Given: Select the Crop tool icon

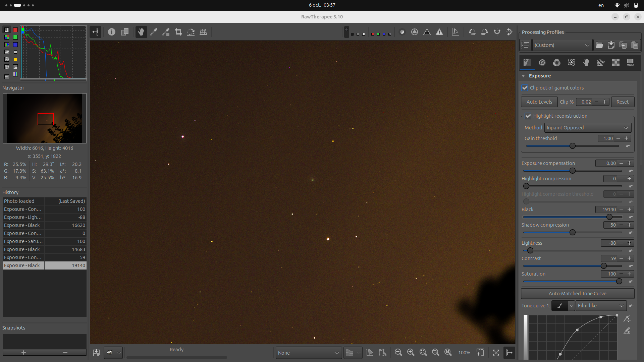Looking at the screenshot, I should pos(178,32).
